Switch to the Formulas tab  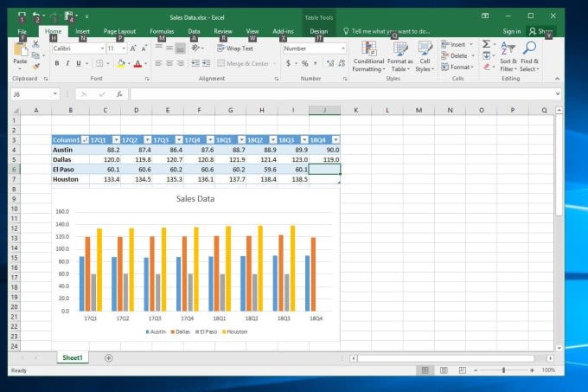tap(162, 31)
